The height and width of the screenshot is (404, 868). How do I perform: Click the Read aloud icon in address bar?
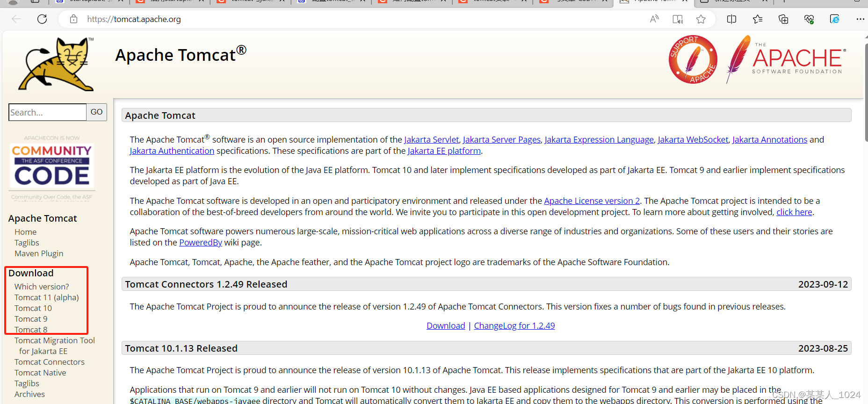point(654,19)
